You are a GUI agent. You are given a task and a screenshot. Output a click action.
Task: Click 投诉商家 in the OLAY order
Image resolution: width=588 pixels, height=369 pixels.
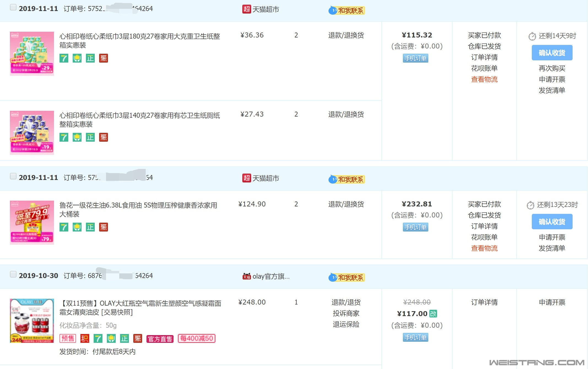click(x=346, y=313)
